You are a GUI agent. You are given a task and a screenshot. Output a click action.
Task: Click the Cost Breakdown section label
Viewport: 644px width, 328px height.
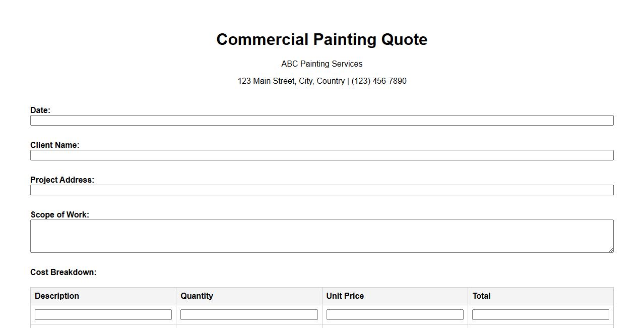coord(63,272)
